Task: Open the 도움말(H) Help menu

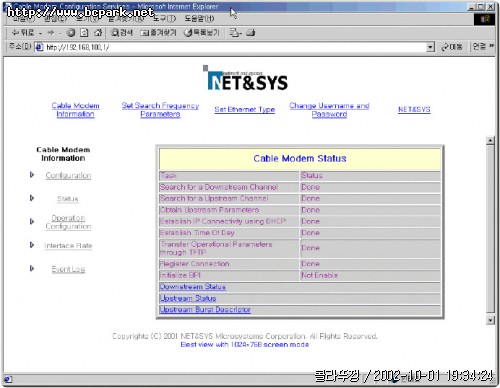Action: point(199,18)
